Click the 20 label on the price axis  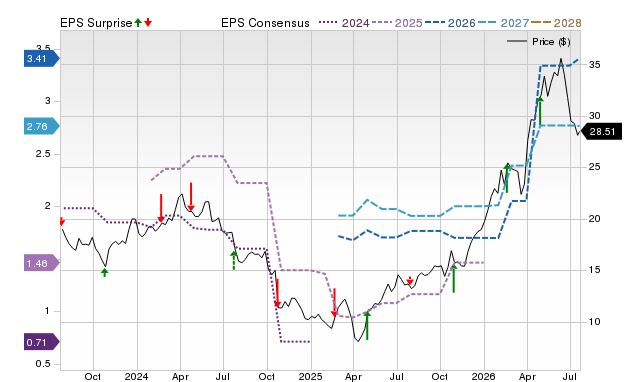[x=594, y=219]
